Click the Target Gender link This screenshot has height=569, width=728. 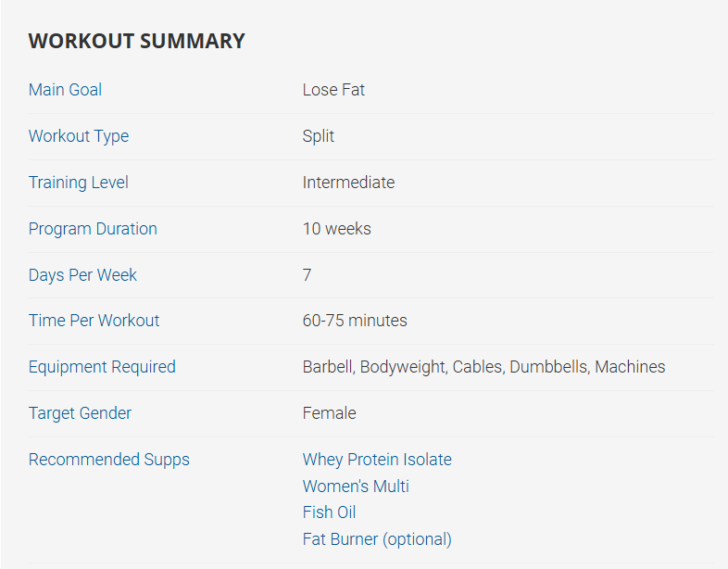(80, 413)
